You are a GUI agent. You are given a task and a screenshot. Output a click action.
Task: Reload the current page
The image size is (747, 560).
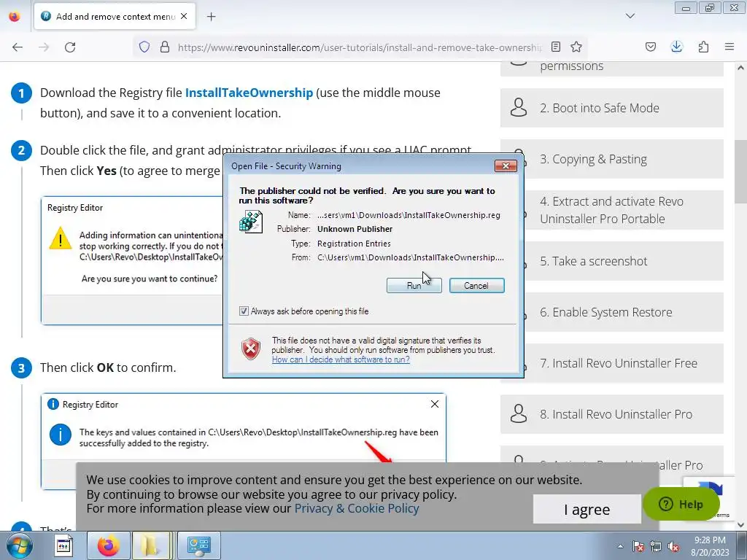click(70, 47)
